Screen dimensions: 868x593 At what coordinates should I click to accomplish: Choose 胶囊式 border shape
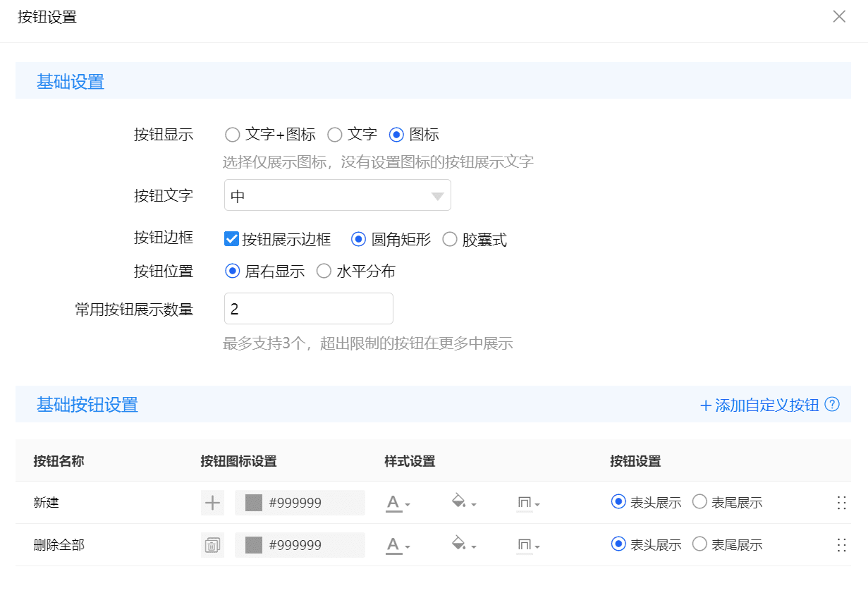(450, 240)
